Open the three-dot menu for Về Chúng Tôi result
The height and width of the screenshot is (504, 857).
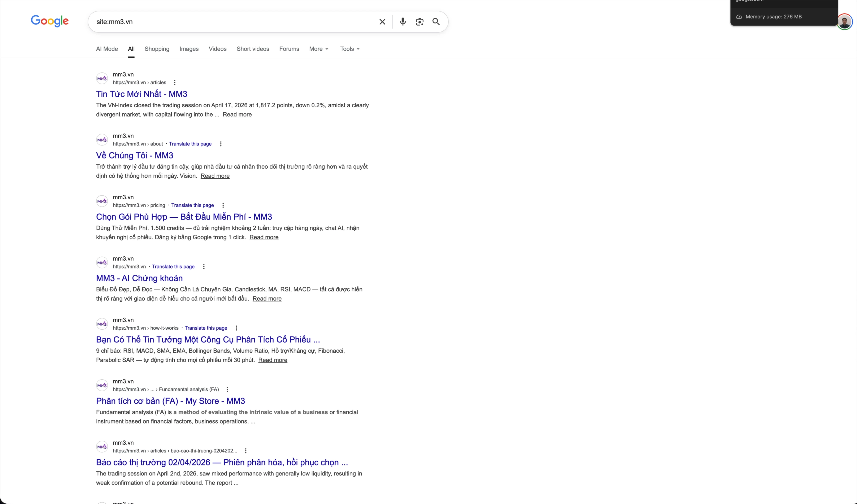click(220, 144)
